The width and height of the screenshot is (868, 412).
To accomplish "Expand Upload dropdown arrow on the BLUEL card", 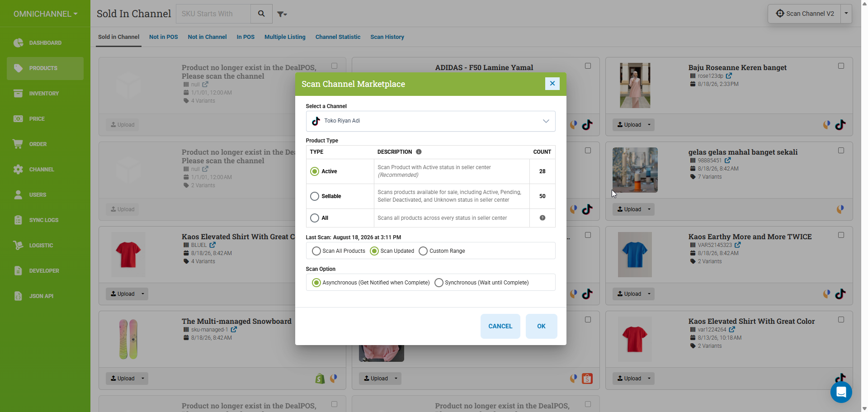I will pyautogui.click(x=143, y=294).
